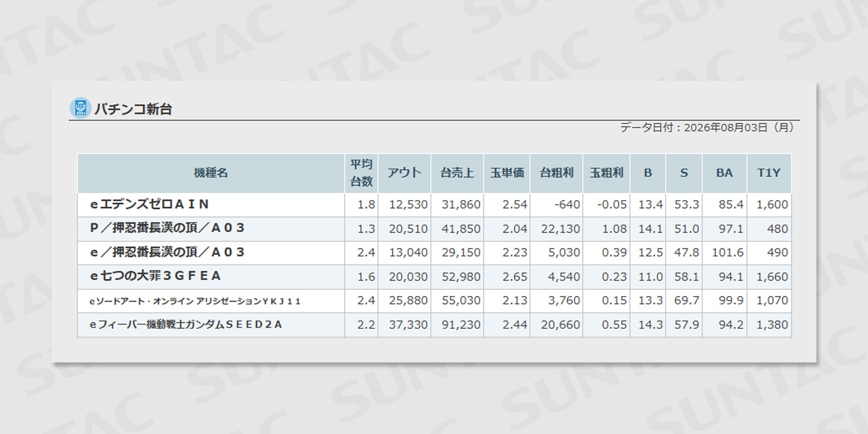Click the S value 53.3

coord(686,205)
